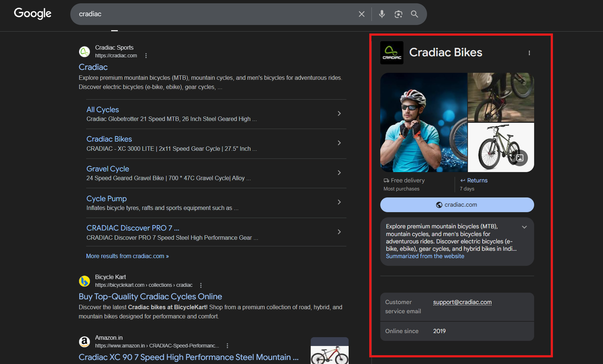Open support@cradiac.com email link
The image size is (603, 364).
462,302
